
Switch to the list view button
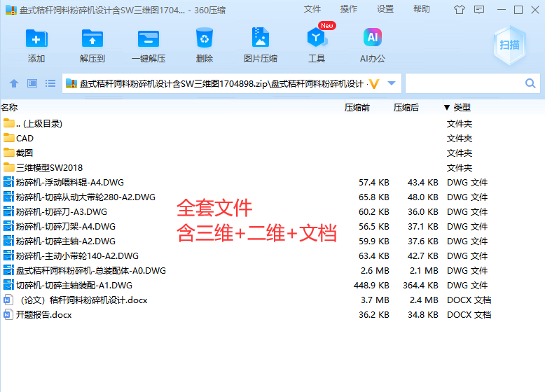(50, 83)
